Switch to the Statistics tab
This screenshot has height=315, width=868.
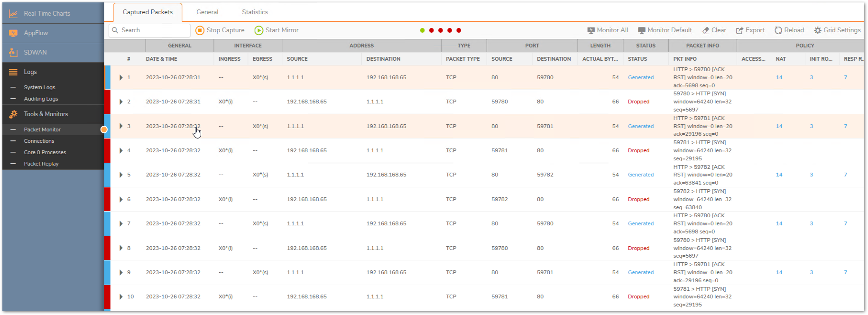pos(255,12)
